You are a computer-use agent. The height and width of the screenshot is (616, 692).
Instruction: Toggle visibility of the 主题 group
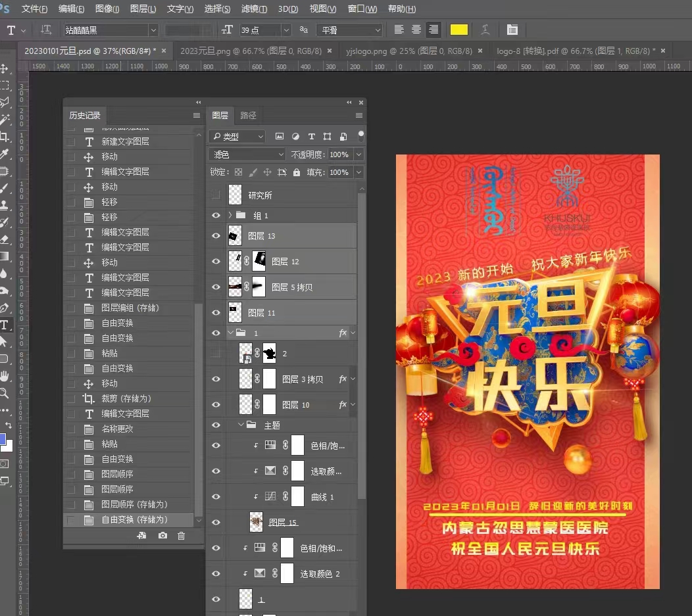pos(216,425)
